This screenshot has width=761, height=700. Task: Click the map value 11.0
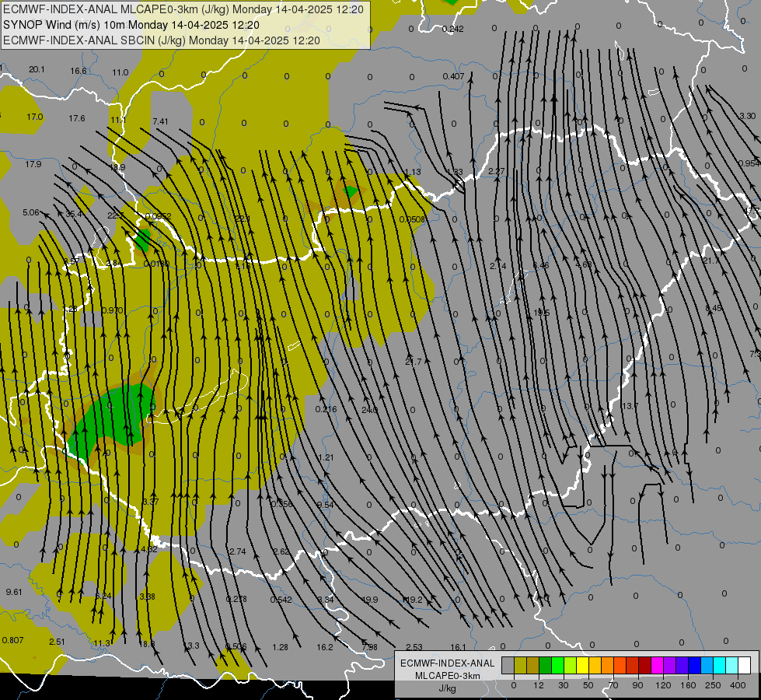click(x=120, y=72)
